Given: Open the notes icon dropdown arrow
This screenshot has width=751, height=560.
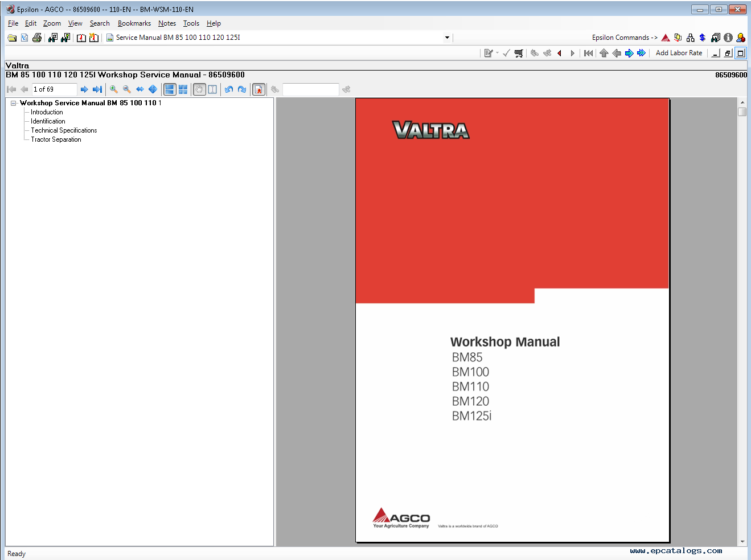Looking at the screenshot, I should (x=497, y=53).
